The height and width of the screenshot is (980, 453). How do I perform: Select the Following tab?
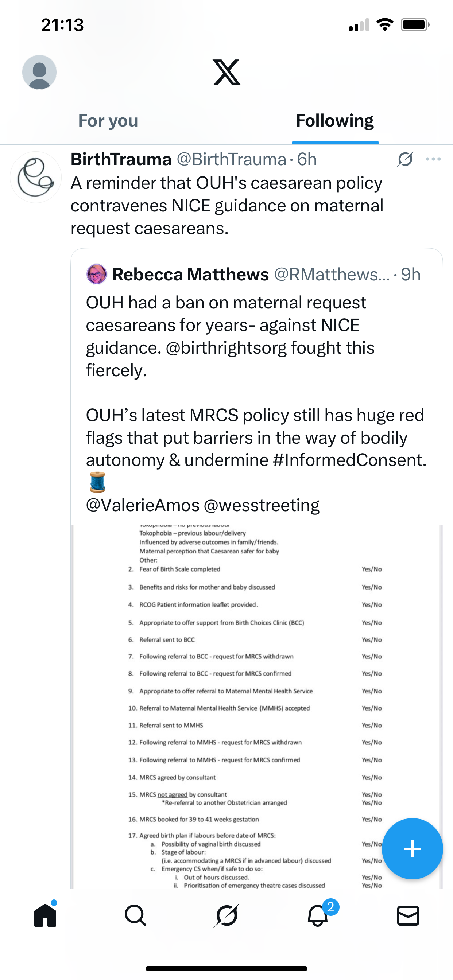point(334,121)
